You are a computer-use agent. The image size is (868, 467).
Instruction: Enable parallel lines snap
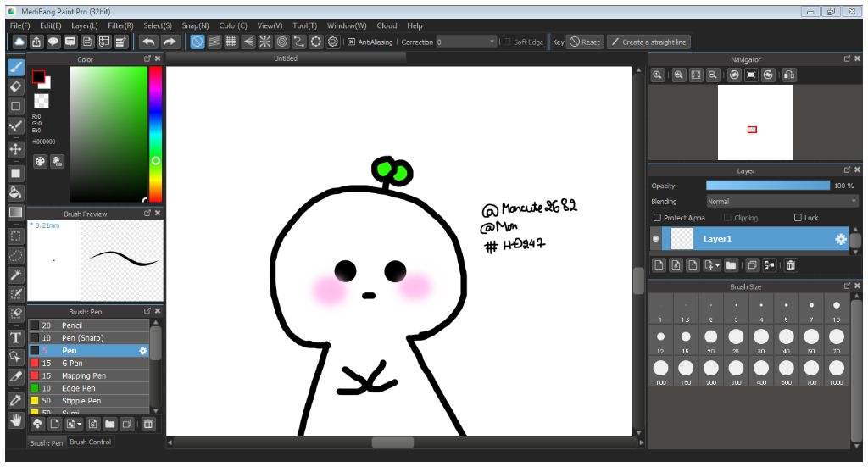click(x=214, y=42)
